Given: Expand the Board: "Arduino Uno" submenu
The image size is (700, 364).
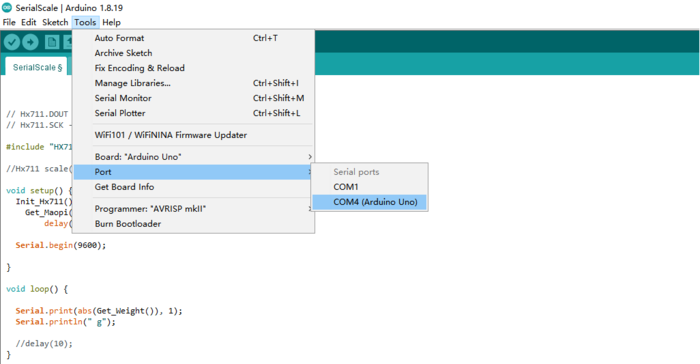Looking at the screenshot, I should (193, 157).
